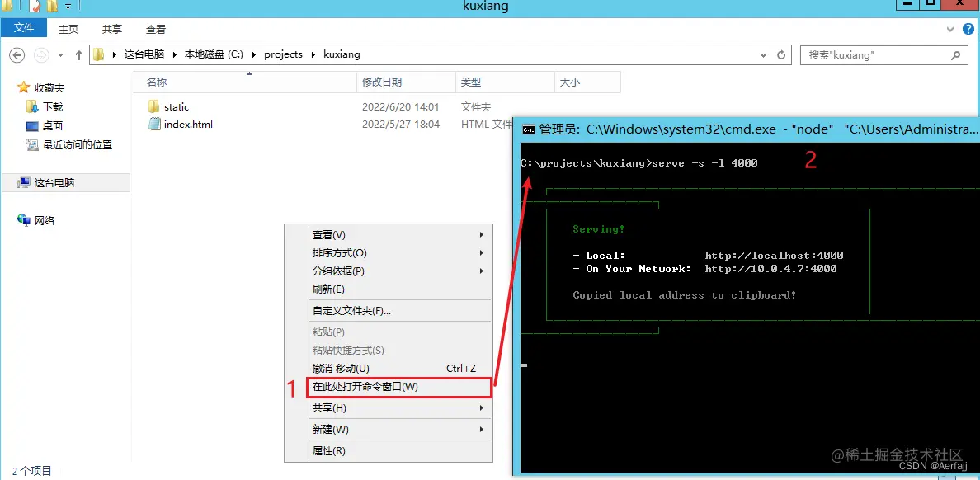
Task: Switch to the 主页 ribbon tab
Action: (68, 29)
